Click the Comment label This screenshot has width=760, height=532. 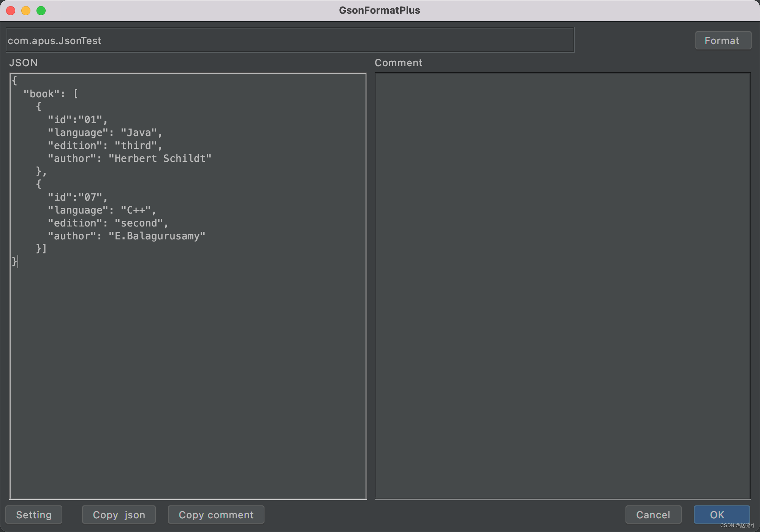tap(398, 63)
